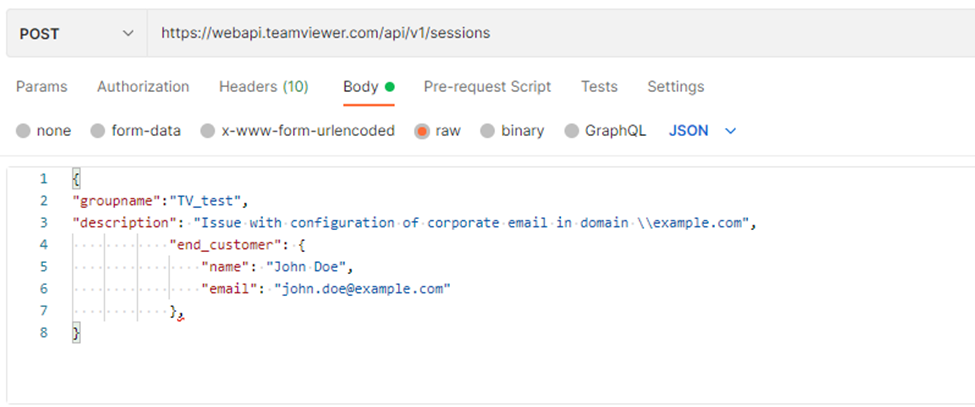
Task: Select the none body type radio
Action: point(24,131)
